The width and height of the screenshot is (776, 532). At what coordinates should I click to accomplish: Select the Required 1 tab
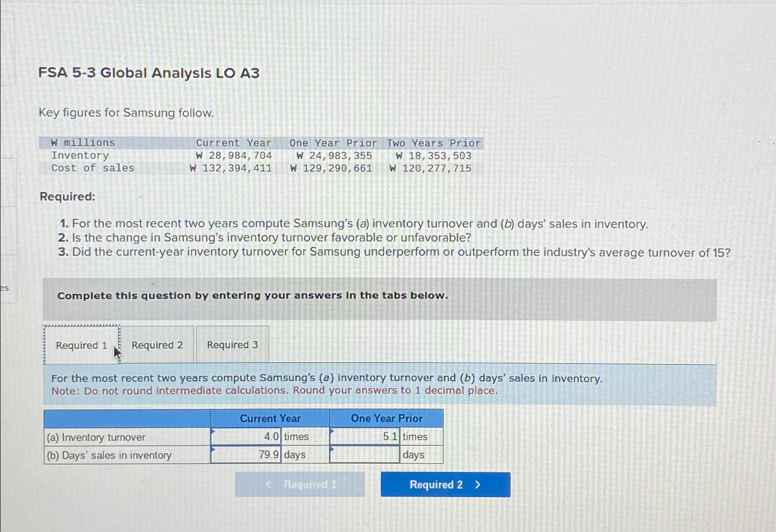[81, 345]
